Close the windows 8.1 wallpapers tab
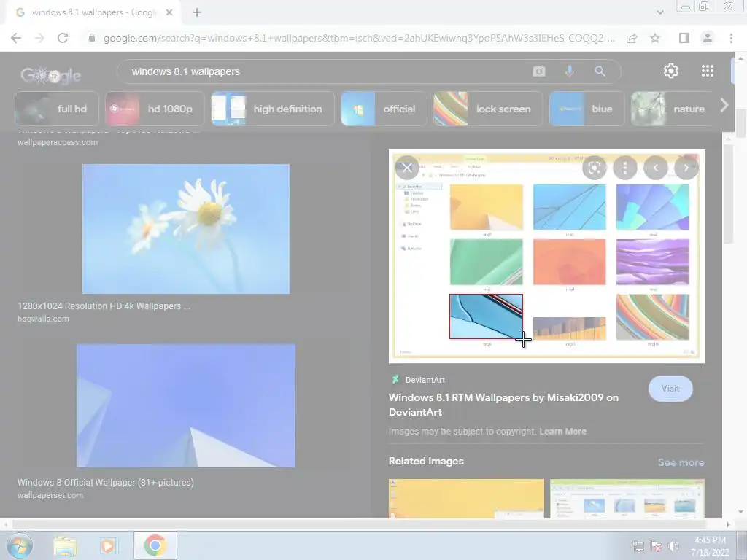Viewport: 747px width, 560px height. click(x=169, y=13)
